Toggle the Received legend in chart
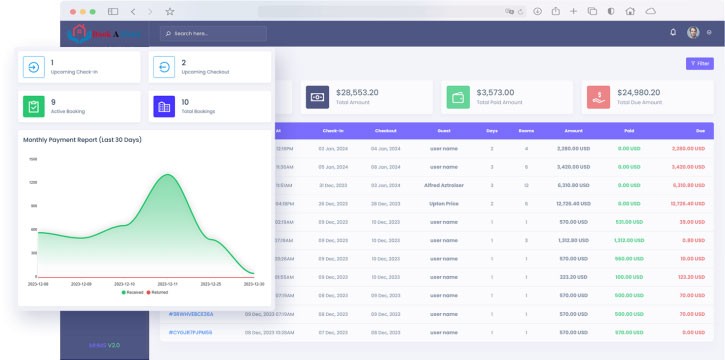 coord(133,293)
